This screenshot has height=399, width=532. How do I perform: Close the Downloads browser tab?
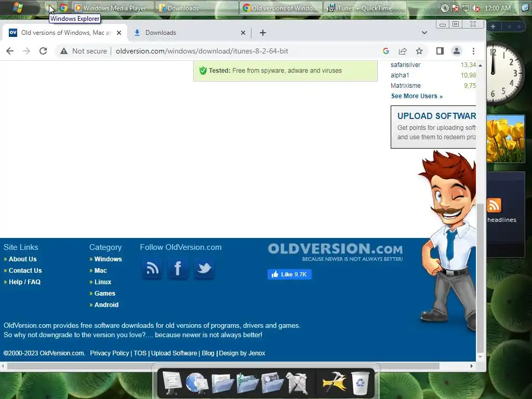pos(243,33)
